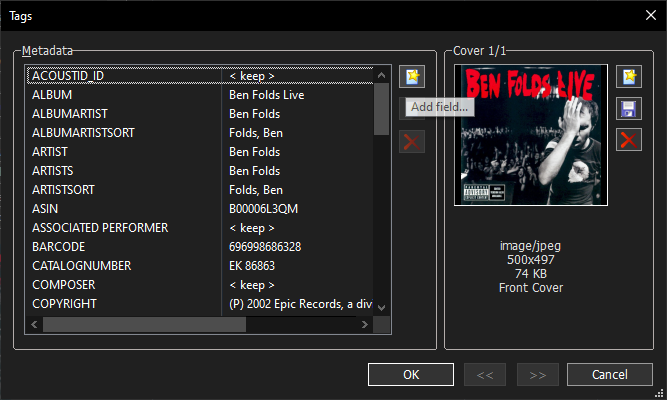Select the BARCODE field name

59,247
